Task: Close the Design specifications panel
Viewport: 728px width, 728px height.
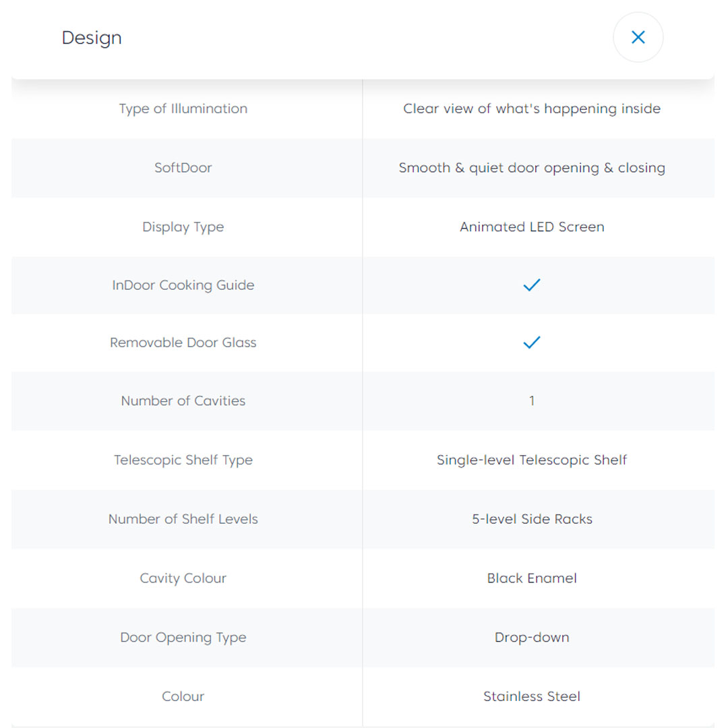Action: [x=638, y=38]
